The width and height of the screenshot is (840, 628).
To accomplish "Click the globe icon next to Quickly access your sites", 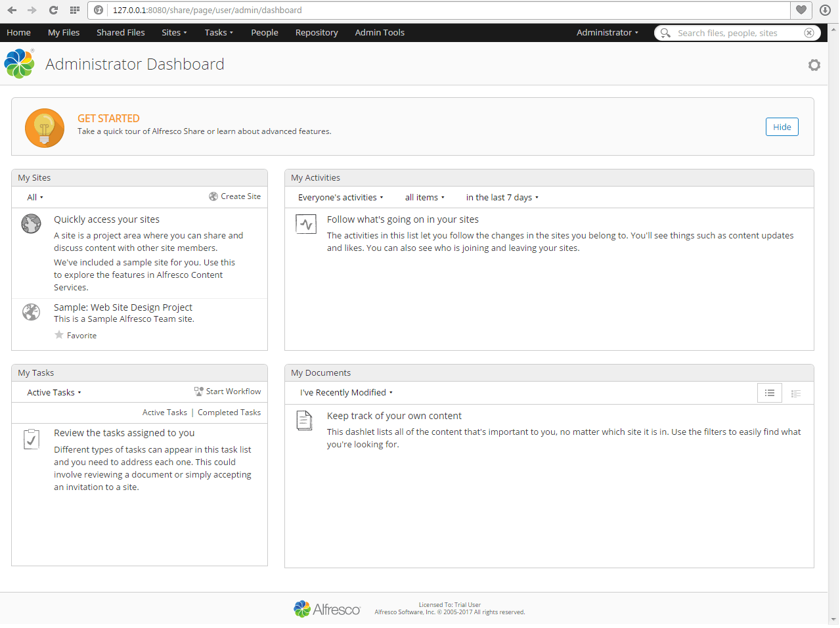I will click(x=31, y=224).
